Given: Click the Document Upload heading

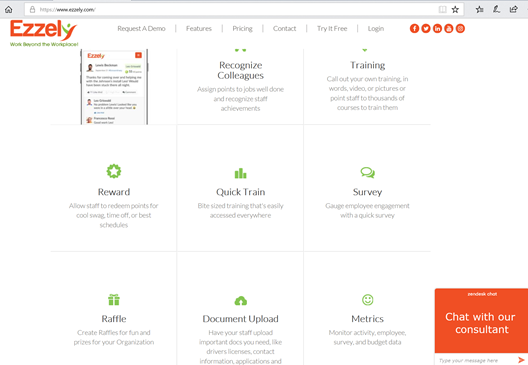Looking at the screenshot, I should [x=240, y=319].
